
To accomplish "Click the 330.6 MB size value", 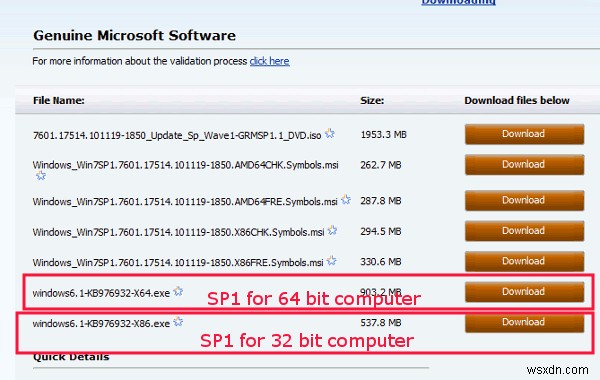I will (x=381, y=262).
